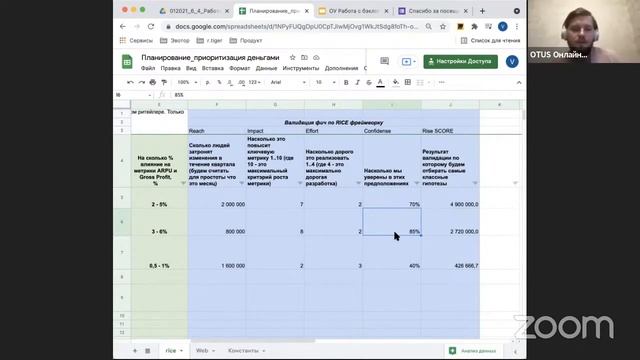Image resolution: width=640 pixels, height=360 pixels.
Task: Open the Данные menu
Action: (267, 68)
